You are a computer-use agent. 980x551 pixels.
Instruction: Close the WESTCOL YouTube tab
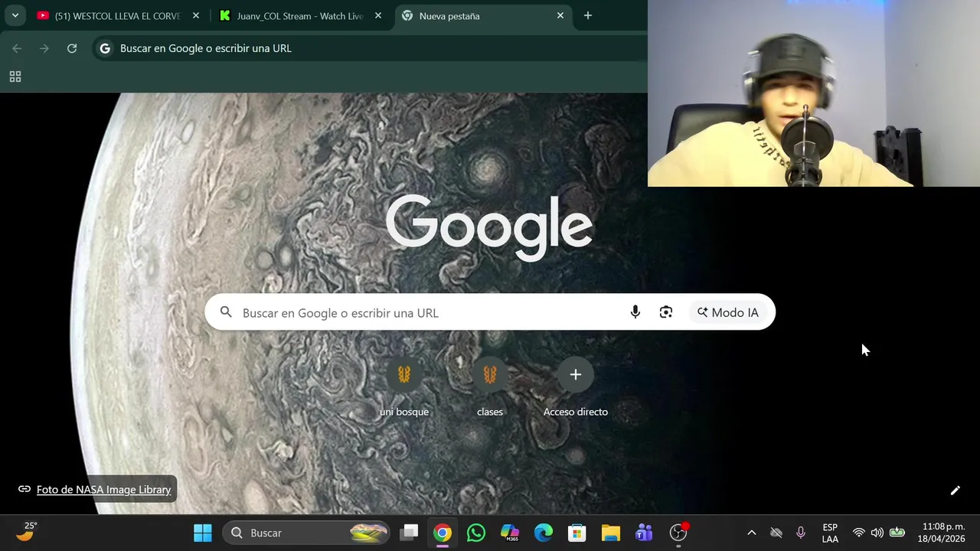click(196, 15)
